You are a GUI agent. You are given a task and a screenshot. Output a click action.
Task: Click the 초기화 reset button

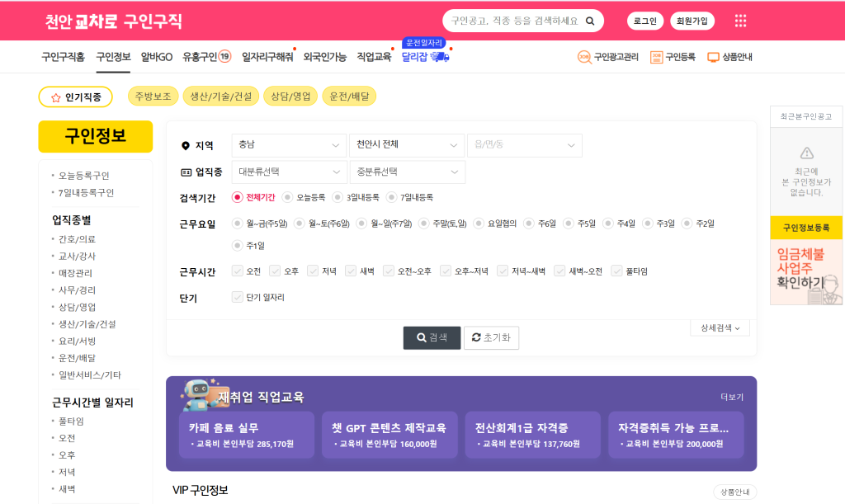click(491, 337)
